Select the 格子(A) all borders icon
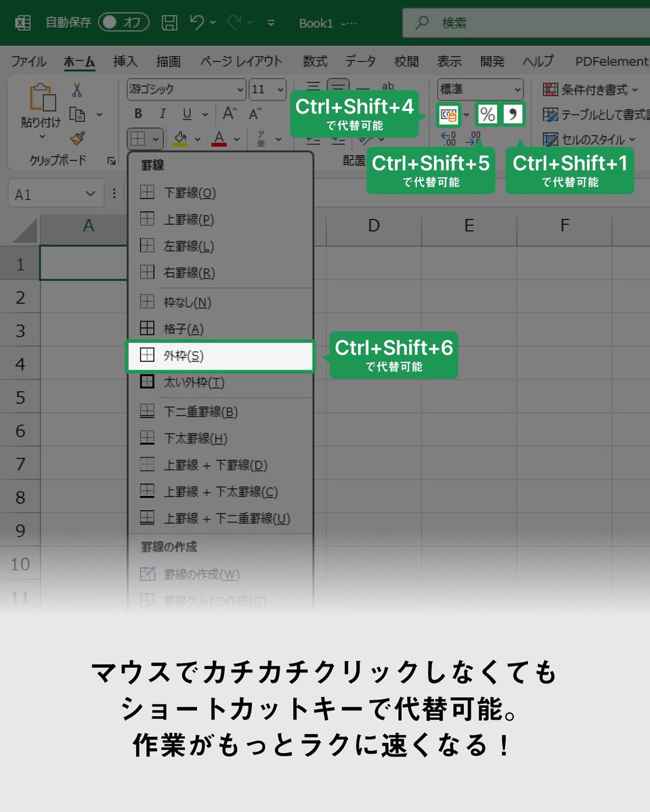This screenshot has width=650, height=812. coord(147,329)
